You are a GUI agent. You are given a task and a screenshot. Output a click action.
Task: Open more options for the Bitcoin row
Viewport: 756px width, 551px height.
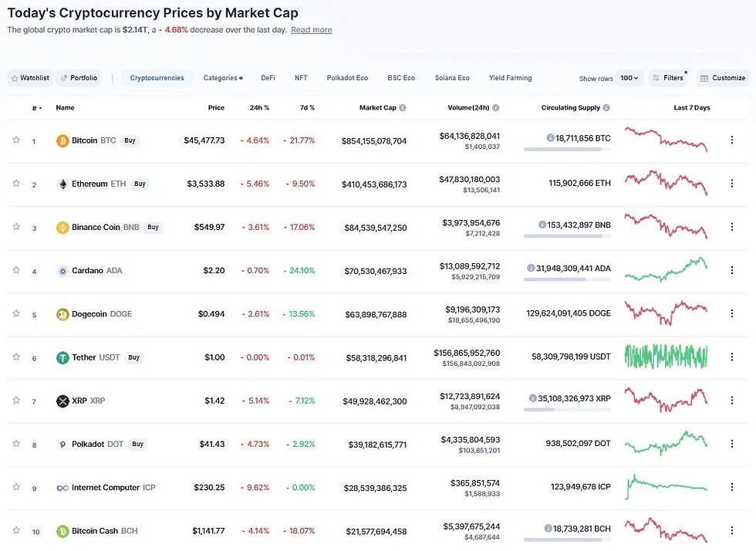732,140
